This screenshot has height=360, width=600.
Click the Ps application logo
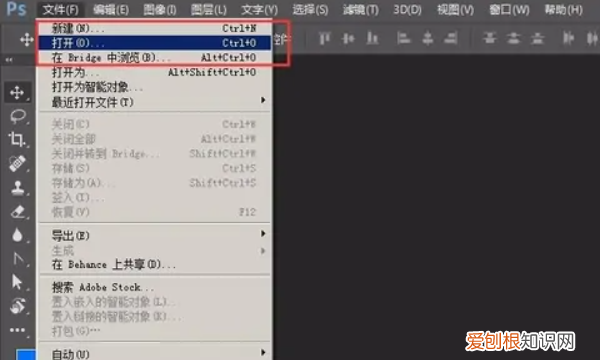[x=16, y=8]
